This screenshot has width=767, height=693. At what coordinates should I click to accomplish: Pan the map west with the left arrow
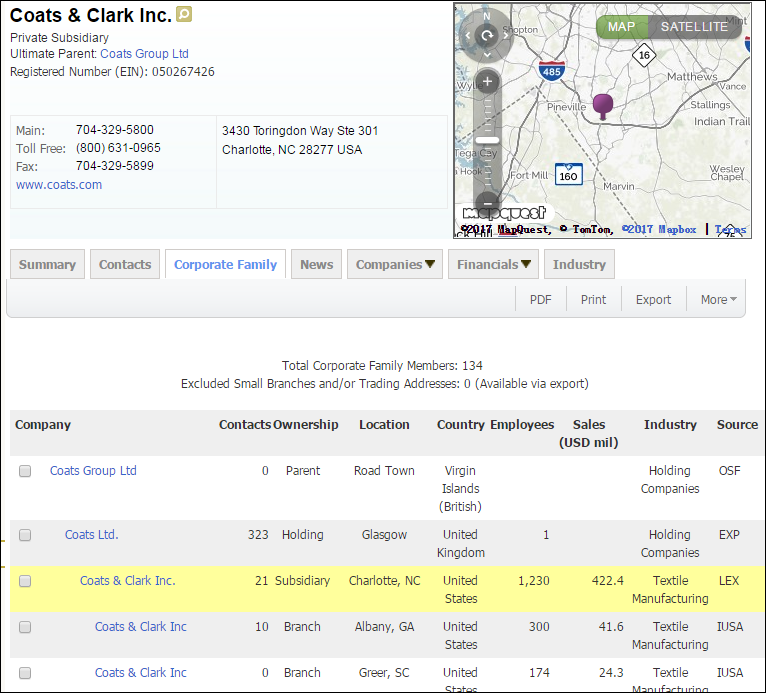(468, 35)
